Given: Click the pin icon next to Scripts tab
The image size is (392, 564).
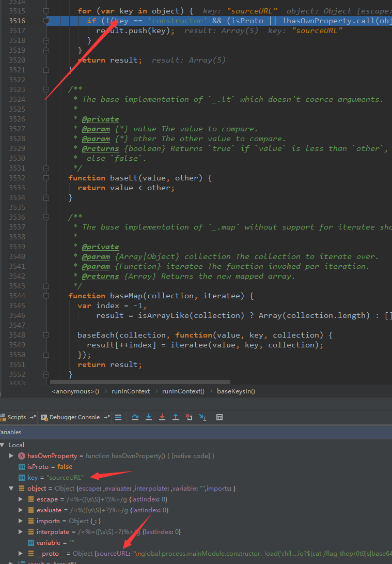Looking at the screenshot, I should [33, 417].
